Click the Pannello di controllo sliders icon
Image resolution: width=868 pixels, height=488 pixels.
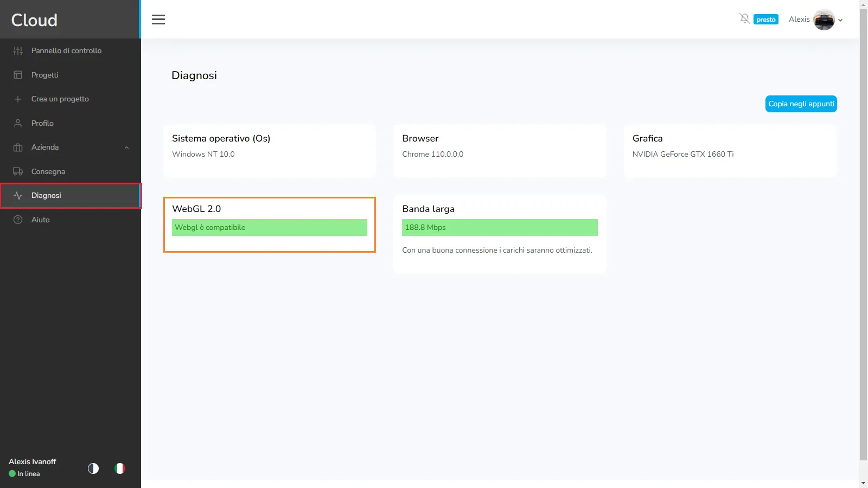18,51
